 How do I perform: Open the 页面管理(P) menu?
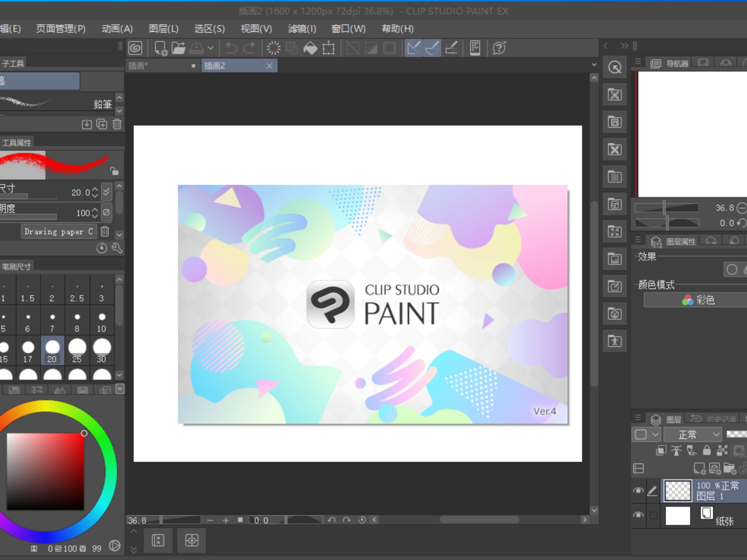(x=61, y=29)
